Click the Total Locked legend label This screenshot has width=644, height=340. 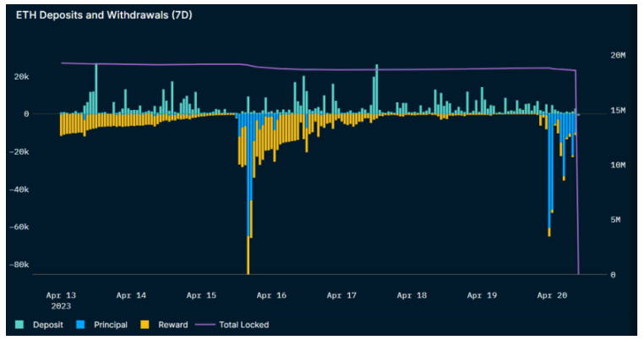pyautogui.click(x=244, y=325)
